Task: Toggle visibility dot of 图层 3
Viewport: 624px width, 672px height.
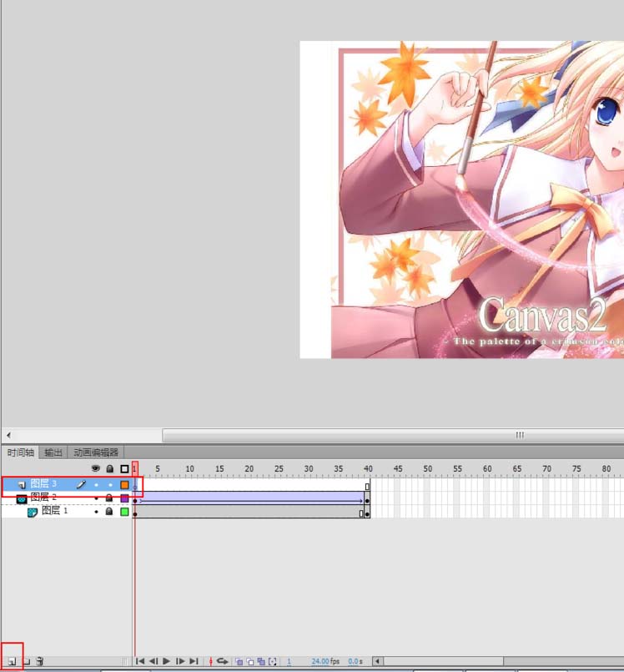Action: pos(96,485)
